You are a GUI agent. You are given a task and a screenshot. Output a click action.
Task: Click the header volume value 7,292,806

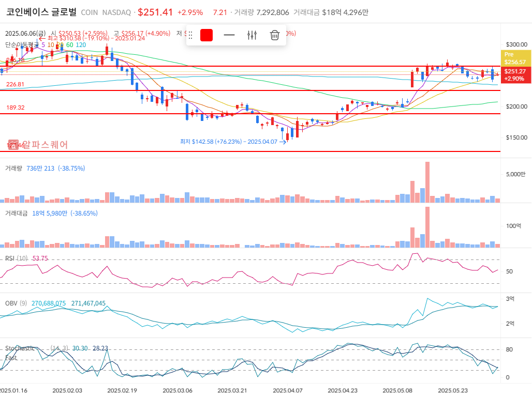(x=273, y=12)
